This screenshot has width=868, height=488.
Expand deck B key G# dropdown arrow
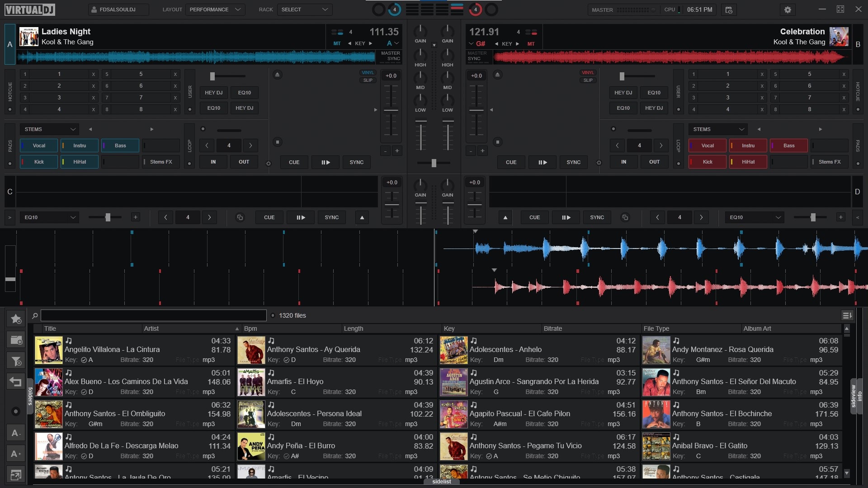pyautogui.click(x=471, y=44)
